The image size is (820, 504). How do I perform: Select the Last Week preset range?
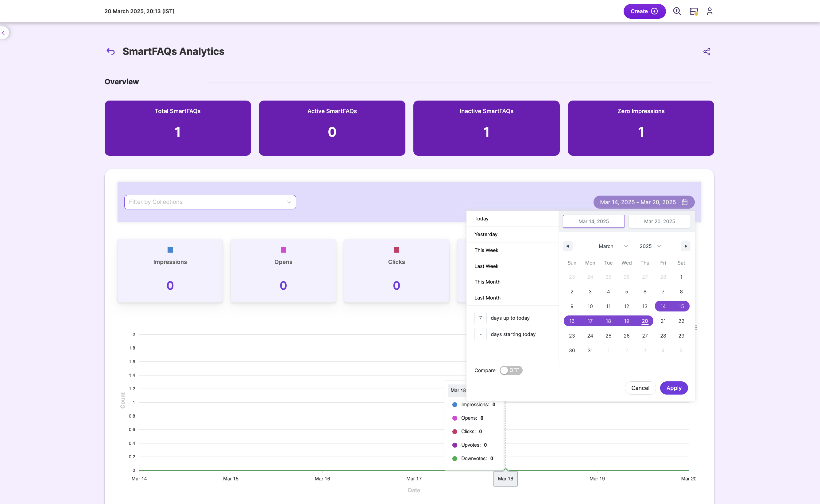(x=486, y=266)
